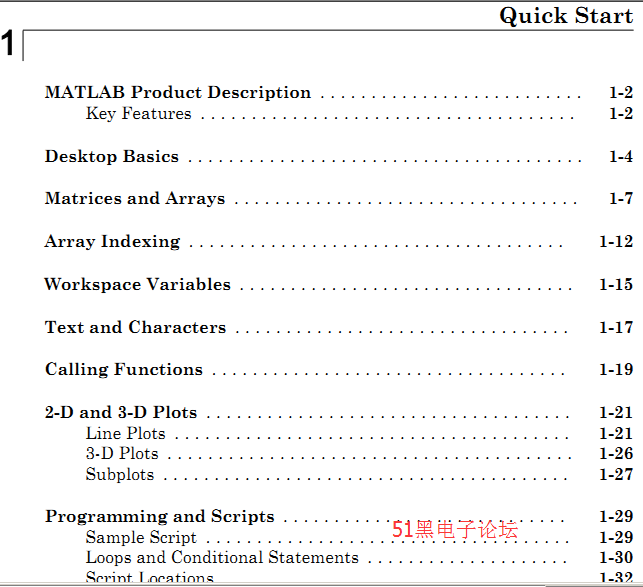
Task: Open the Sample Script entry
Action: tap(141, 537)
